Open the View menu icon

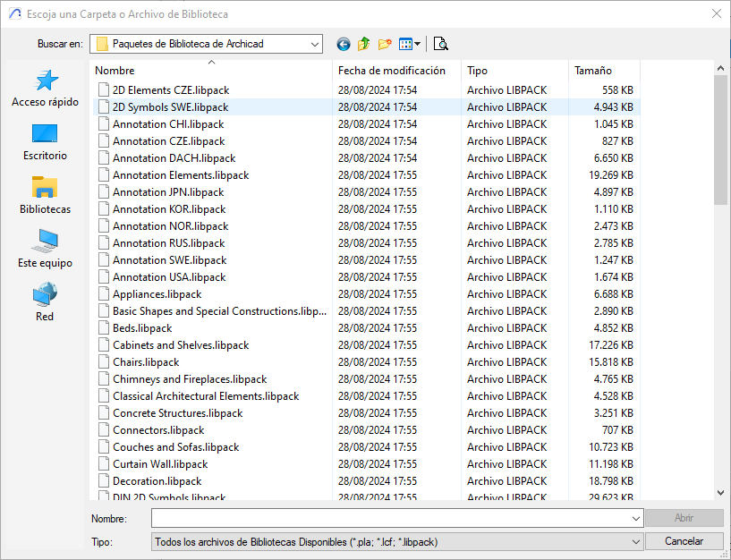tap(409, 45)
